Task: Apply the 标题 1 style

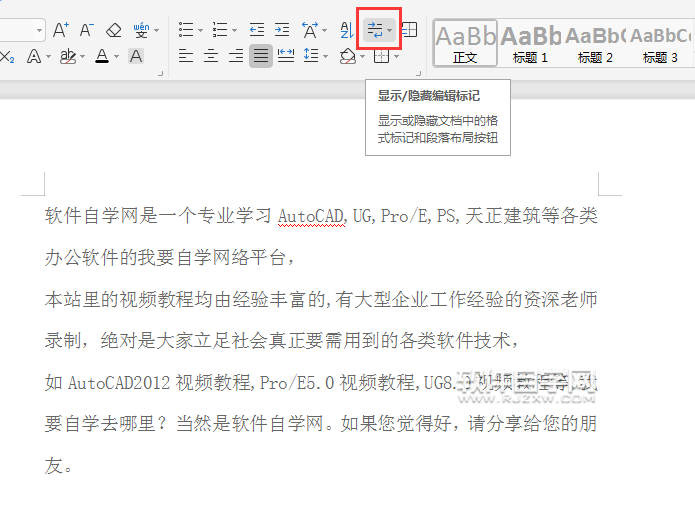Action: (x=530, y=43)
